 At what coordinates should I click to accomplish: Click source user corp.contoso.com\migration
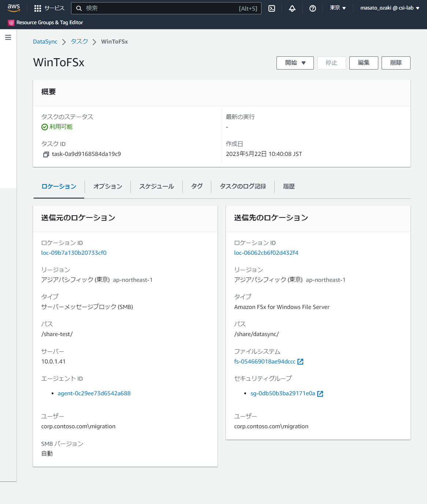point(78,426)
